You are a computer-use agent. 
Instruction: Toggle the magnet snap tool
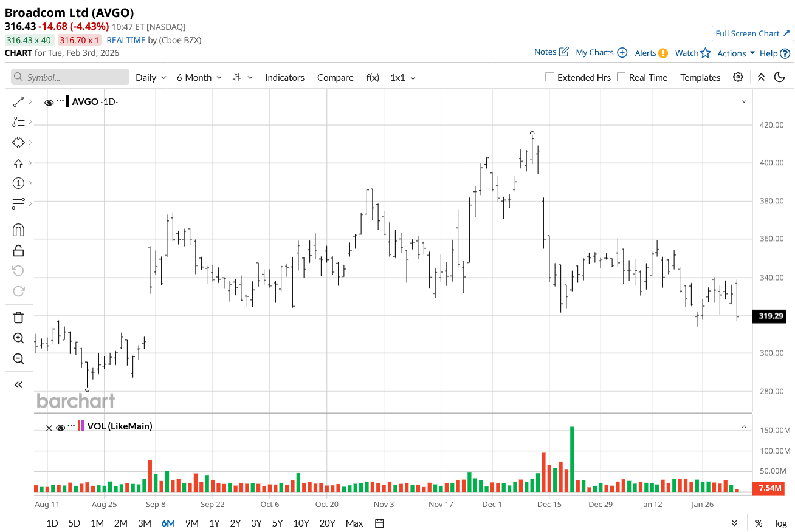point(18,230)
